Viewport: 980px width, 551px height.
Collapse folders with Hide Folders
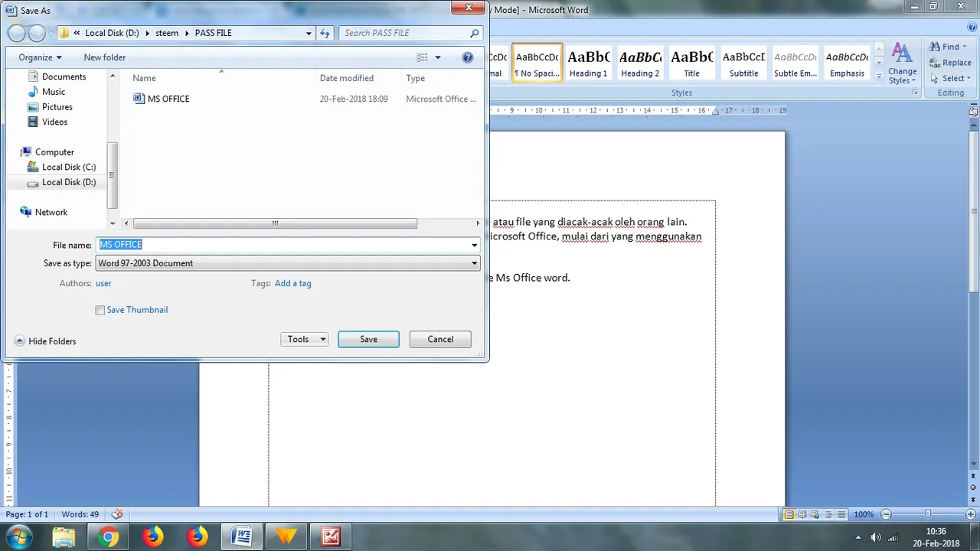coord(45,341)
